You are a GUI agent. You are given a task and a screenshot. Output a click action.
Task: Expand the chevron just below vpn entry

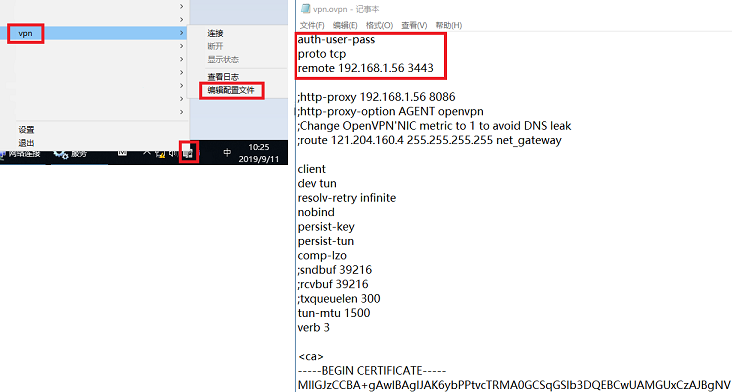(181, 46)
